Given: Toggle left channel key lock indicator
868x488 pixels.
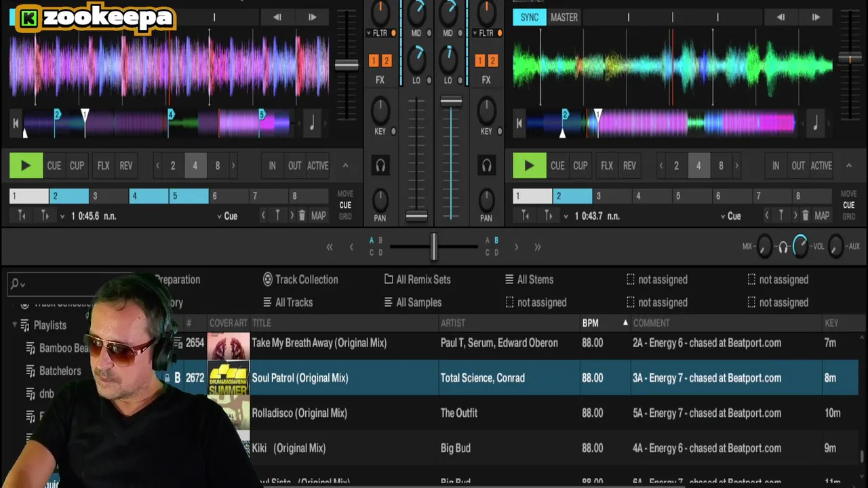Looking at the screenshot, I should pos(394,131).
